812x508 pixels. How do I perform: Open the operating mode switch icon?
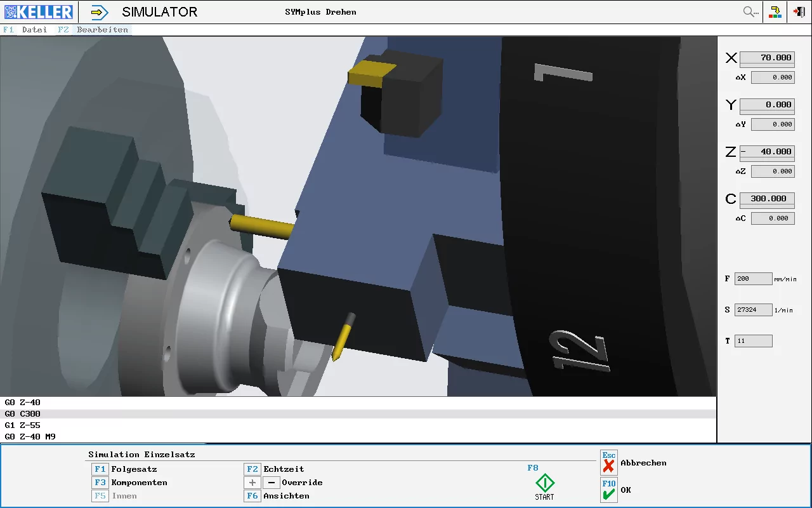pos(775,12)
